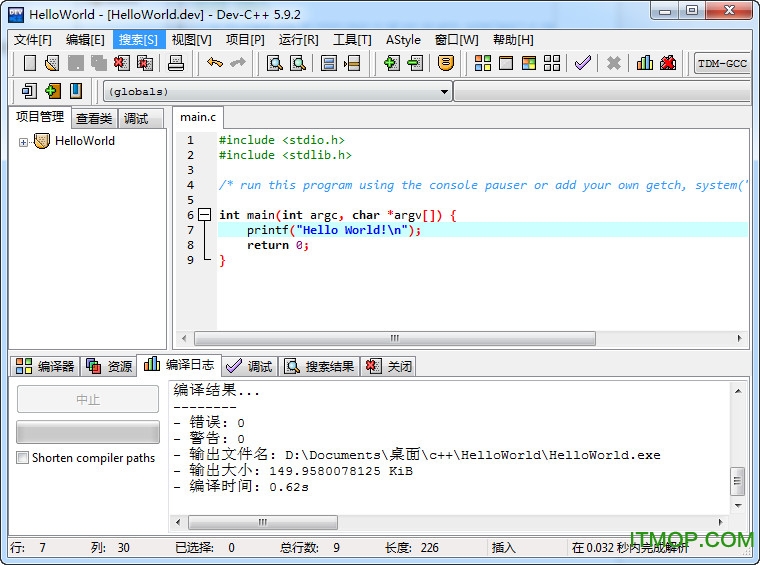Click the Find magnifier icon
Image resolution: width=760 pixels, height=565 pixels.
pos(274,63)
